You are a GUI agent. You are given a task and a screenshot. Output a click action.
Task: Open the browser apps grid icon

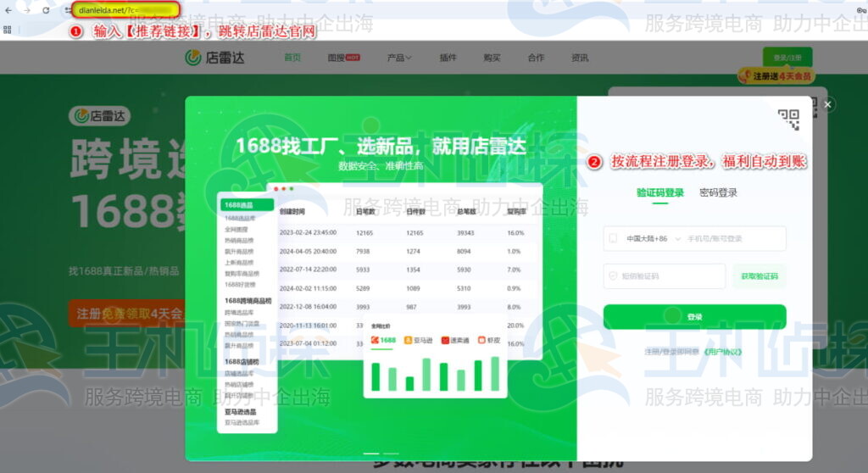tap(7, 30)
